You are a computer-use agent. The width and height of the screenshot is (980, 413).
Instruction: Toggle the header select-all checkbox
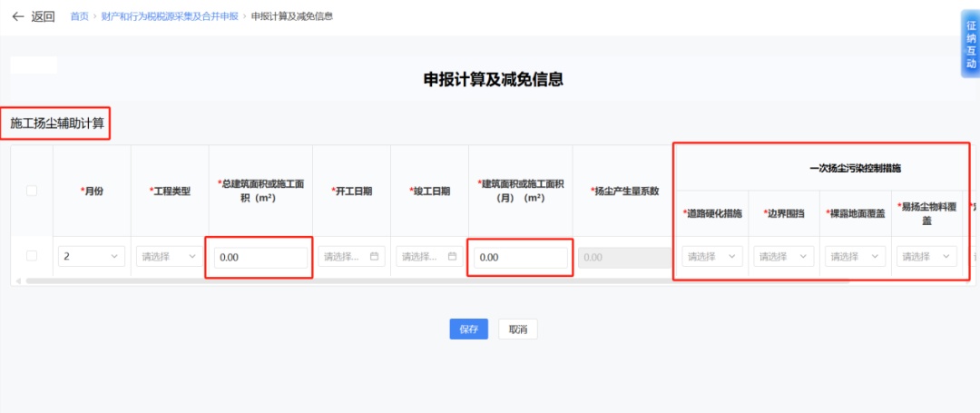32,191
